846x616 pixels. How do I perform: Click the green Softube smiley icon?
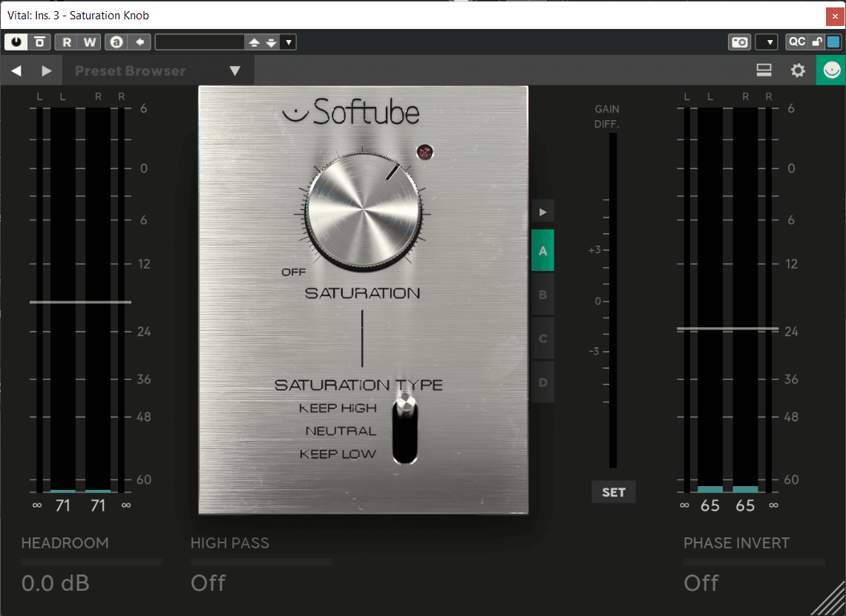(831, 70)
